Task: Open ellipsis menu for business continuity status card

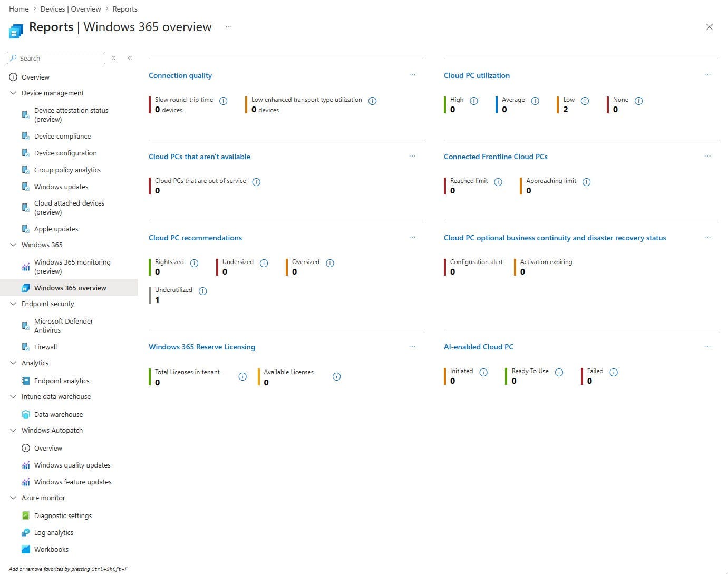Action: click(x=707, y=237)
